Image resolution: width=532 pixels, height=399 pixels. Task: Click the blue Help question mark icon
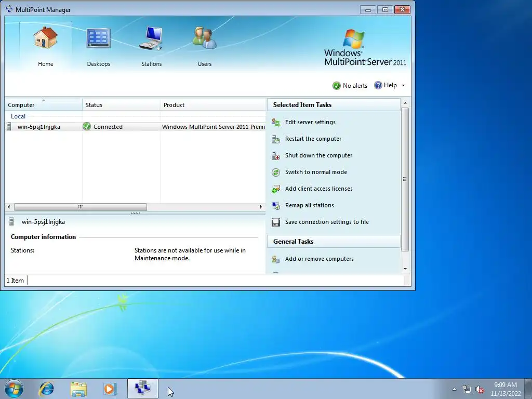(378, 85)
